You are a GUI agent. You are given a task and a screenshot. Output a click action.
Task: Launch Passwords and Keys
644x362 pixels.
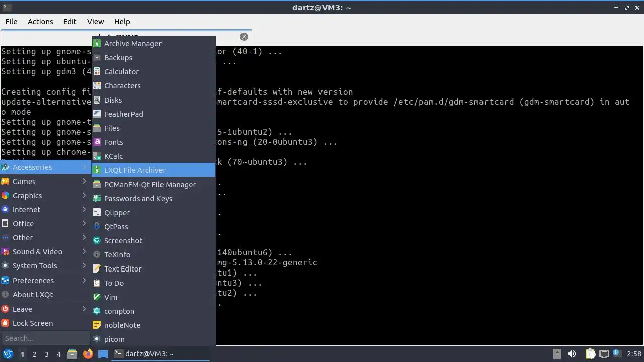tap(153, 199)
